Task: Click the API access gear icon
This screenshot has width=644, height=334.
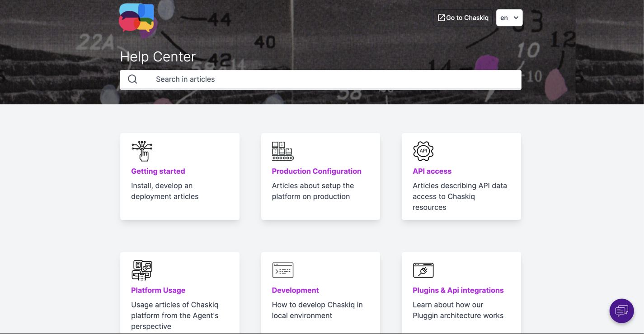Action: click(423, 151)
